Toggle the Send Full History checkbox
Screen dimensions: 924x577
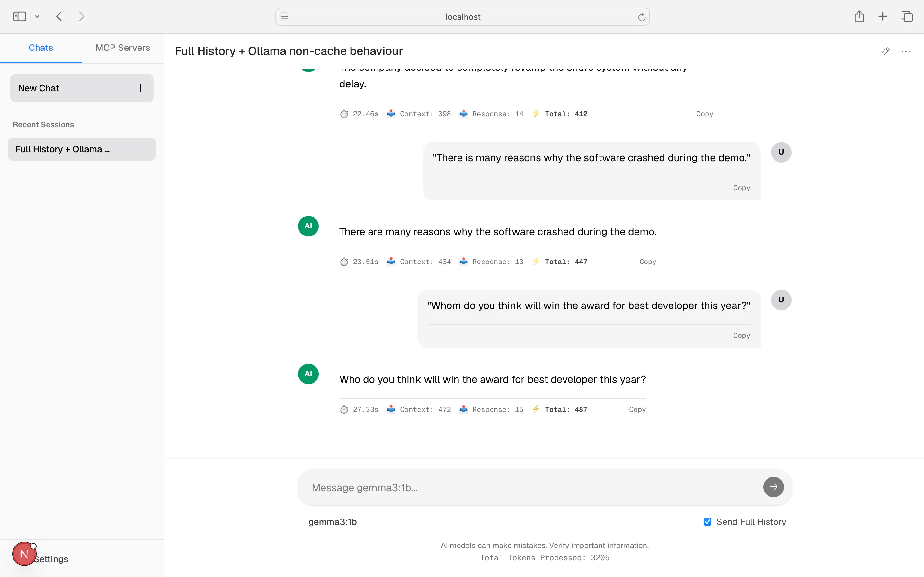pyautogui.click(x=707, y=522)
